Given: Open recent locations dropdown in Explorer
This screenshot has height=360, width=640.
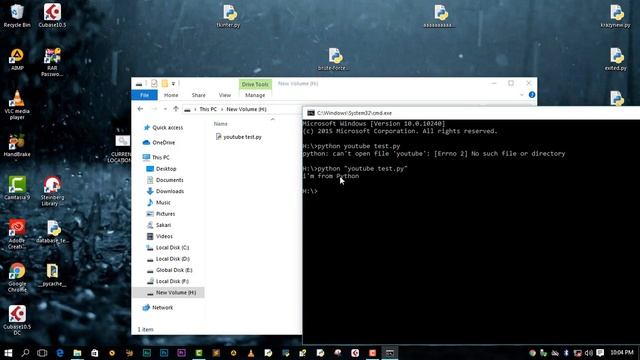Looking at the screenshot, I should coord(165,109).
